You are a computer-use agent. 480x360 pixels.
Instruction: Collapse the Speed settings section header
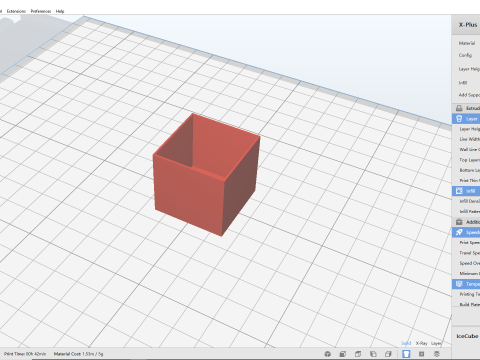pos(466,232)
